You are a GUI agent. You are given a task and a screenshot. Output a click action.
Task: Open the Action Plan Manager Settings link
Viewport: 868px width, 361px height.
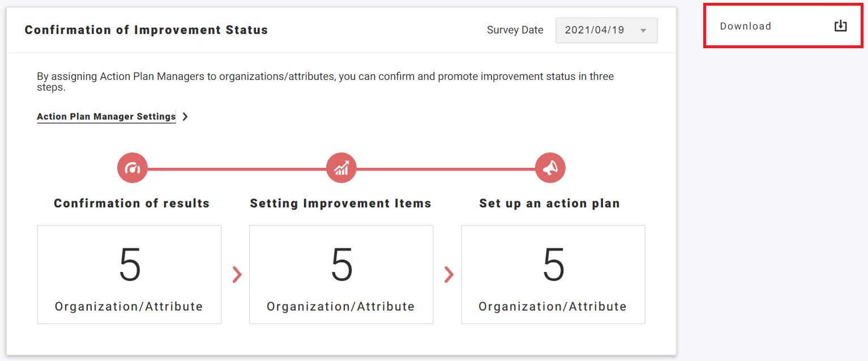click(x=106, y=116)
